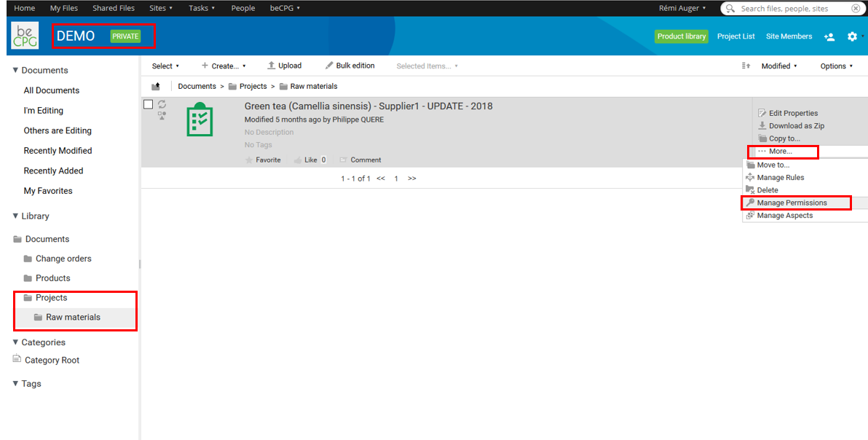Screen dimensions: 868x440
Task: Click the Favorite star icon
Action: point(249,160)
